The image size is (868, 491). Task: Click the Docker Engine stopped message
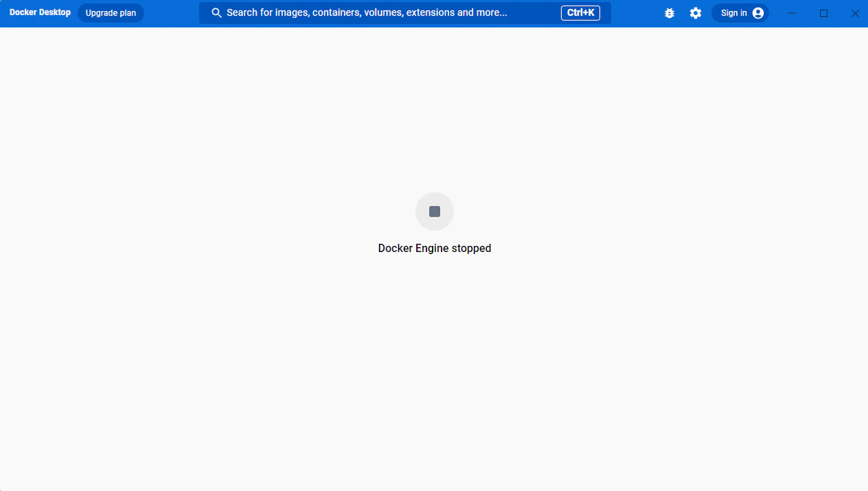coord(435,249)
